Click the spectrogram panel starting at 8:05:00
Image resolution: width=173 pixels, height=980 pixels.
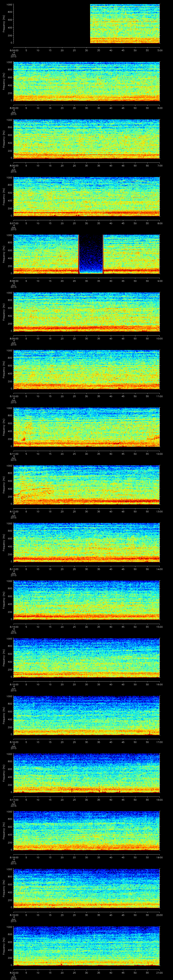tap(87, 81)
